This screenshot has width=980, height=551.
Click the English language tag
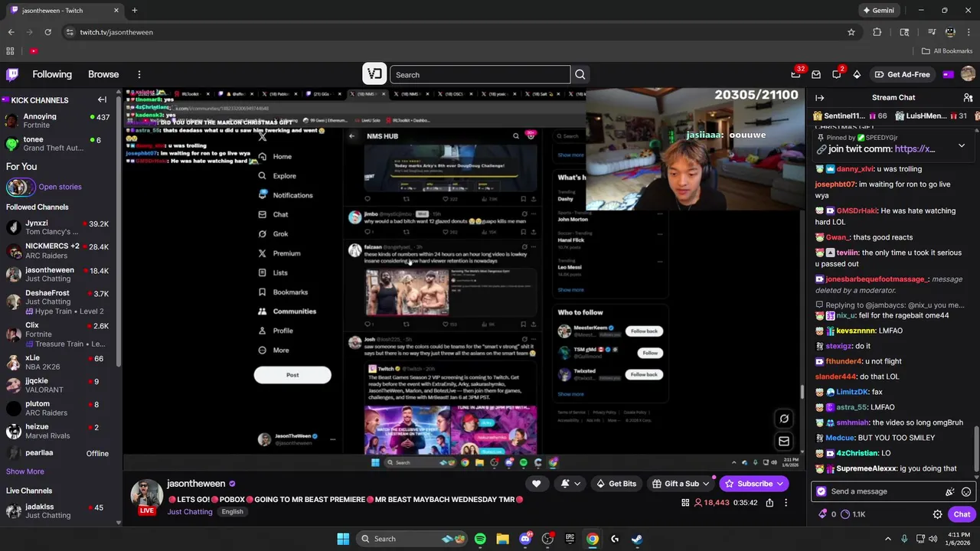tap(232, 512)
